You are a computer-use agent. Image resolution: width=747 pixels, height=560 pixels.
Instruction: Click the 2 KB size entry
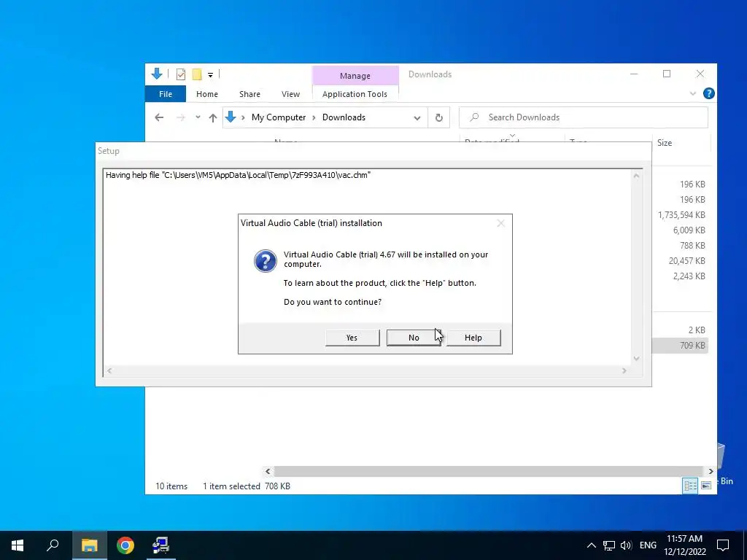(697, 330)
